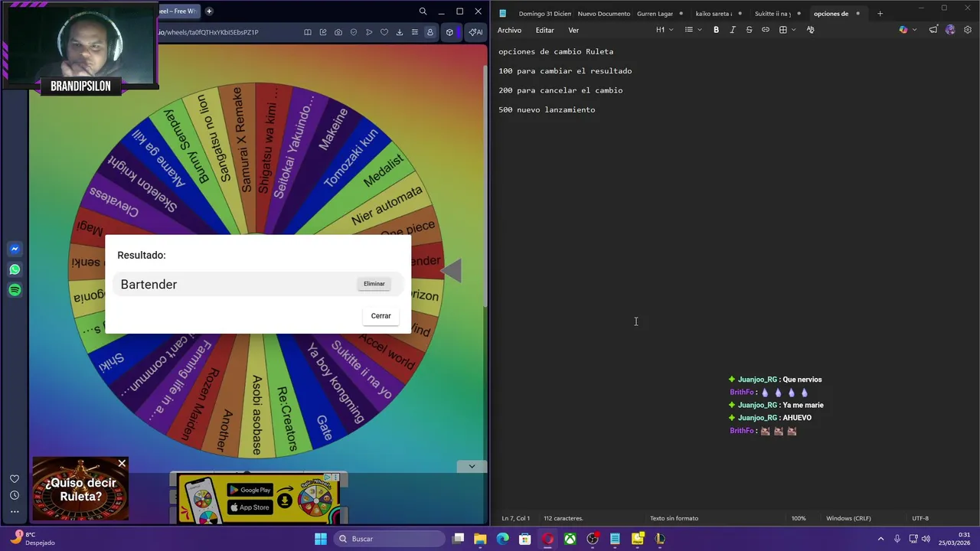
Task: Open Messenger in Opera sidebar
Action: coord(15,249)
